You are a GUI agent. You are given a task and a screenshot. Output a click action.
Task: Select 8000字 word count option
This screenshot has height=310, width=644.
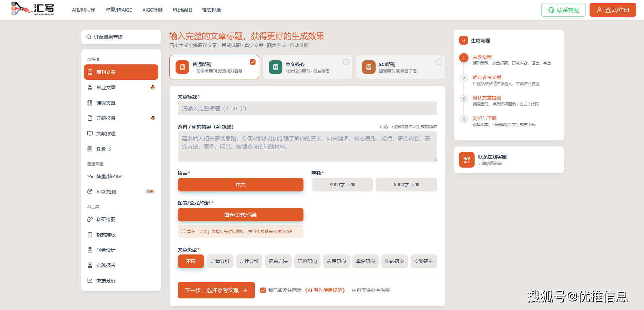click(x=406, y=185)
